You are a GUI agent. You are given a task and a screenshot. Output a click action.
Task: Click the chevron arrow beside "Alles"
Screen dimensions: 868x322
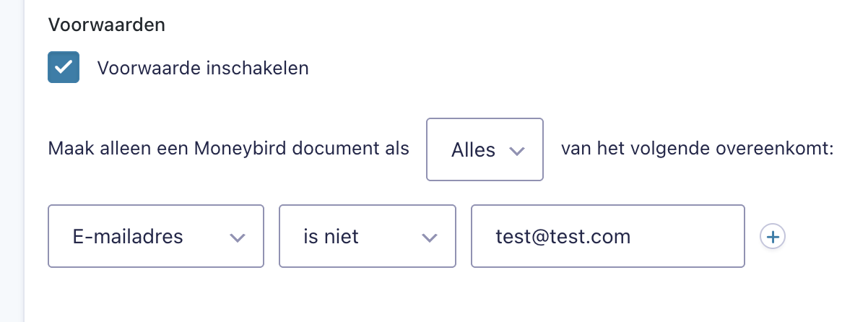click(x=516, y=150)
